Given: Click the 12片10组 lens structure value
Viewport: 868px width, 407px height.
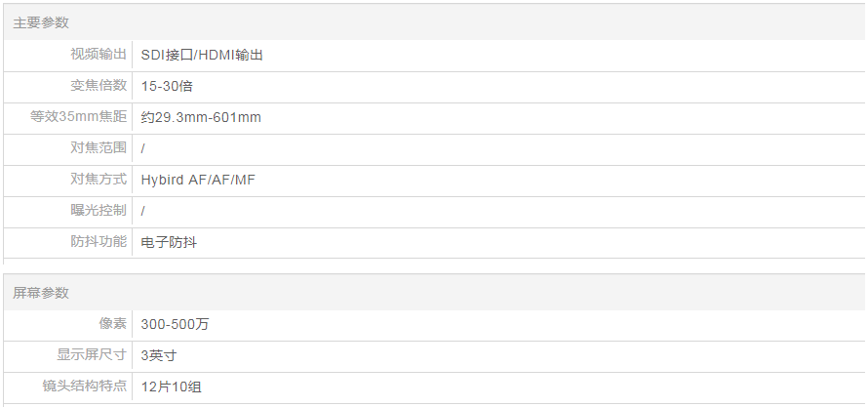Looking at the screenshot, I should point(171,387).
